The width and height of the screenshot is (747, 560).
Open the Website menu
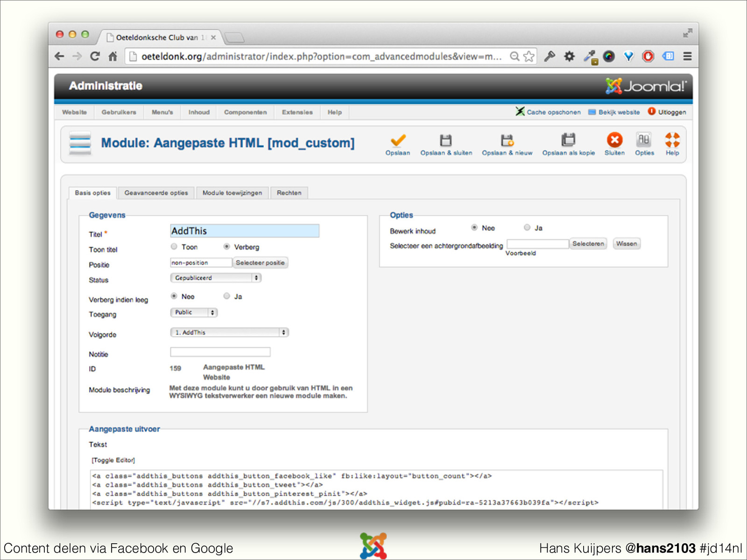point(74,112)
